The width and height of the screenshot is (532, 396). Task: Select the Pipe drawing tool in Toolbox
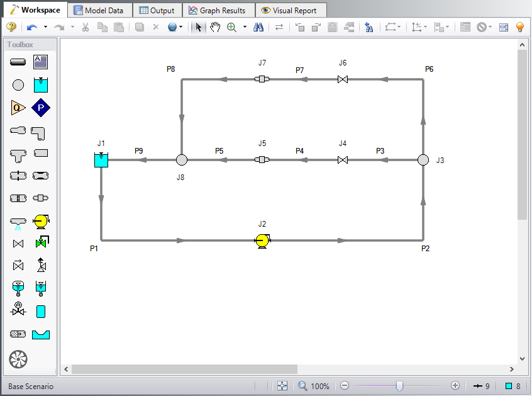coord(18,62)
